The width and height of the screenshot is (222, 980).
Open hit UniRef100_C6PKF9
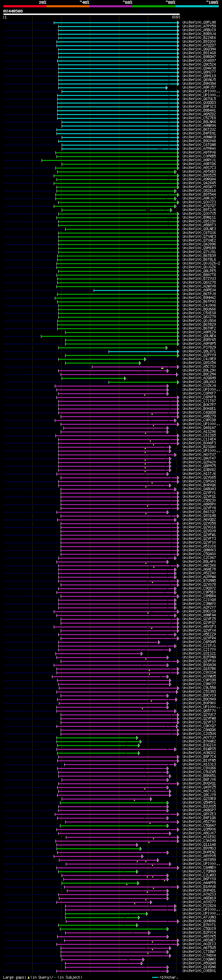coord(199,397)
